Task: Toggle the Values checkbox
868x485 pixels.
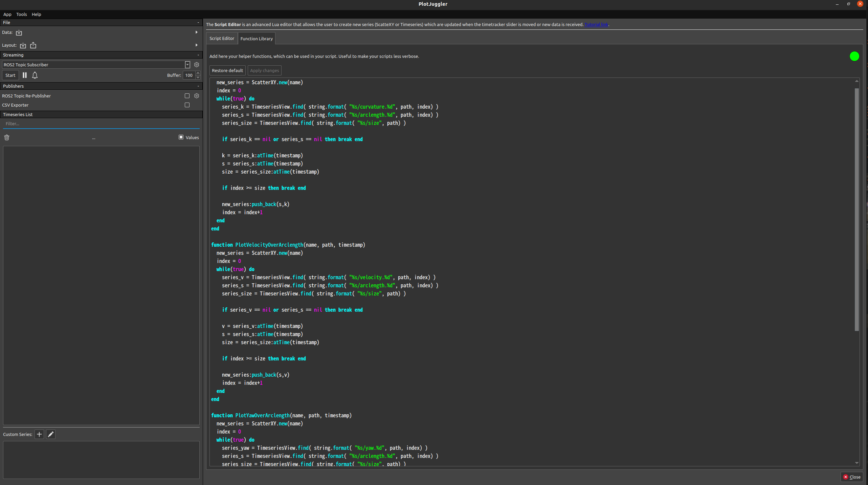Action: (x=181, y=137)
